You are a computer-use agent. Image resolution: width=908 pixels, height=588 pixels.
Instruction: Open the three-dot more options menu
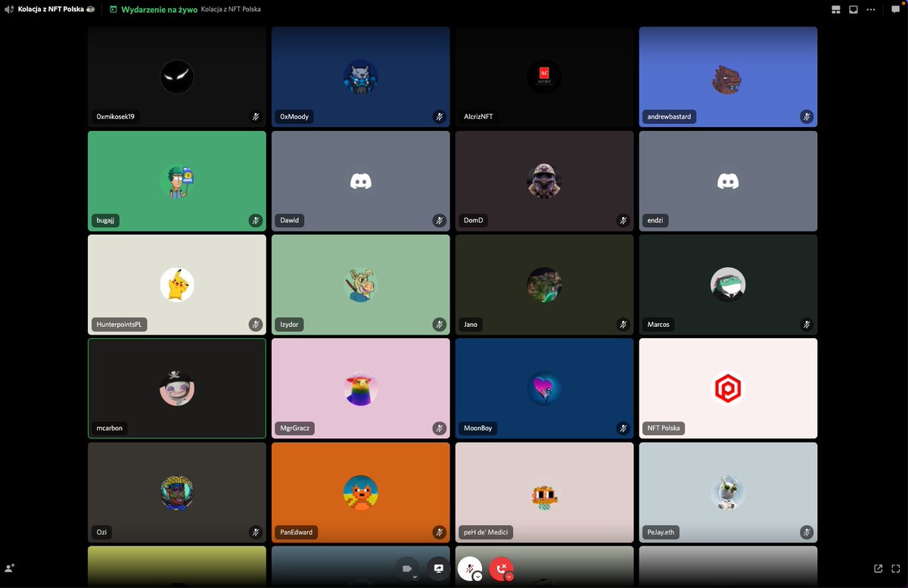click(871, 10)
